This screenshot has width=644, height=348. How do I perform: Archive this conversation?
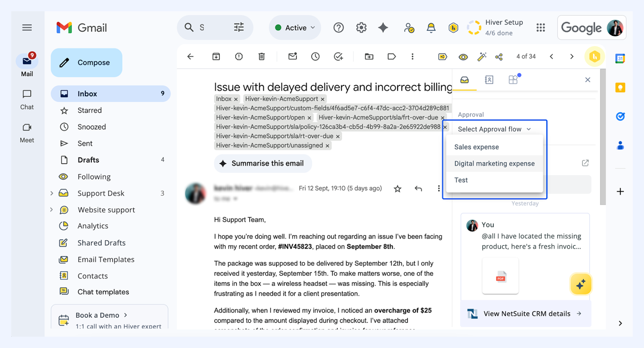pos(216,56)
